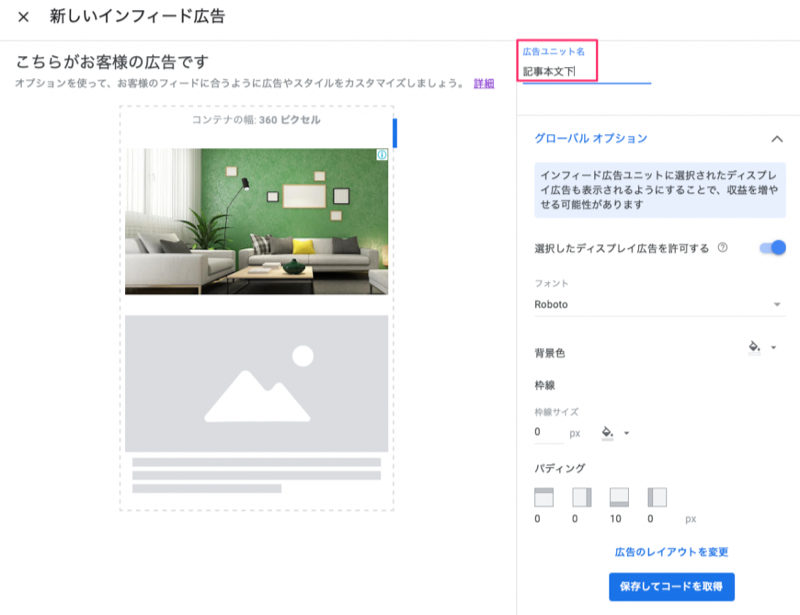Click 広告のレイアウトを変更 link
The height and width of the screenshot is (615, 800).
pyautogui.click(x=671, y=552)
